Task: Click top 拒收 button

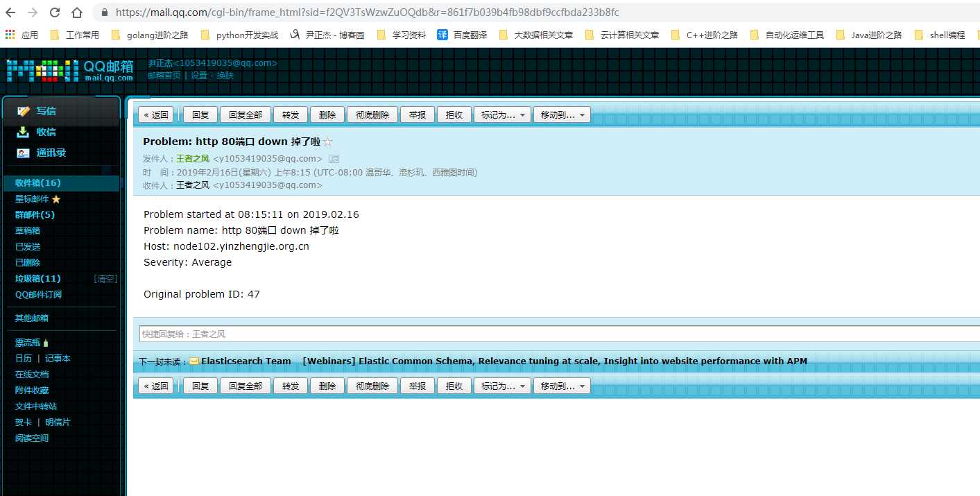Action: point(454,115)
